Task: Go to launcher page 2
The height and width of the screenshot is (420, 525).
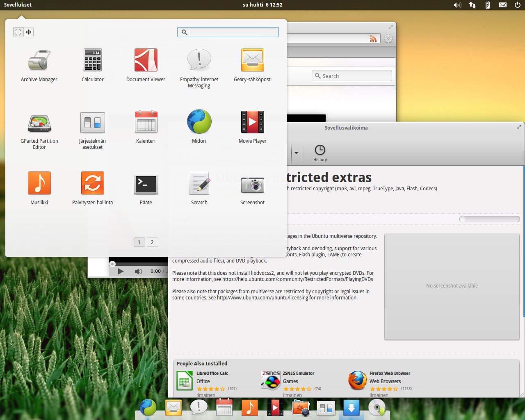Action: pyautogui.click(x=152, y=242)
